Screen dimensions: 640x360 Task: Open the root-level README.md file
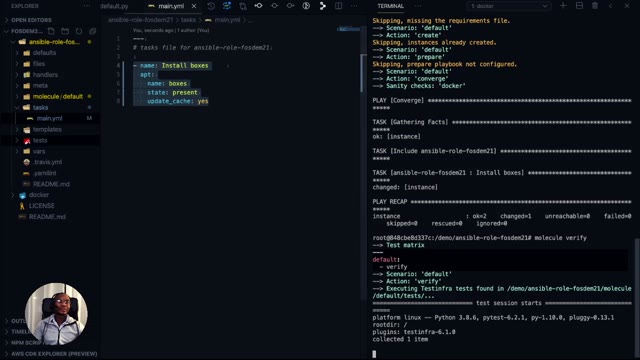click(x=47, y=217)
